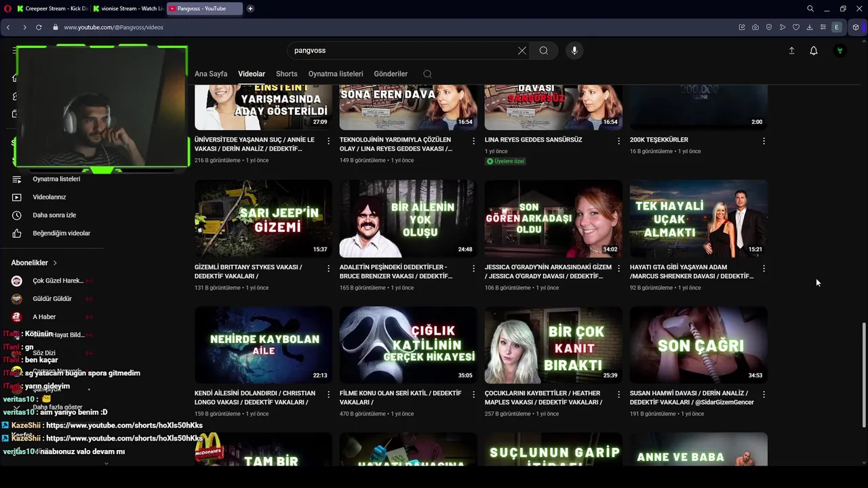The width and height of the screenshot is (868, 488).
Task: Open the green account avatar menu
Action: pos(840,50)
